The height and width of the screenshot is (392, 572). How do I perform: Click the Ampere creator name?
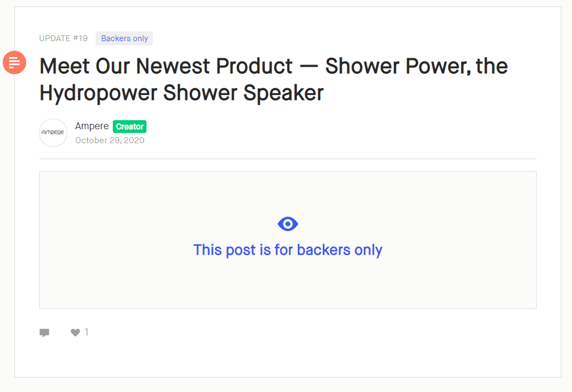92,126
